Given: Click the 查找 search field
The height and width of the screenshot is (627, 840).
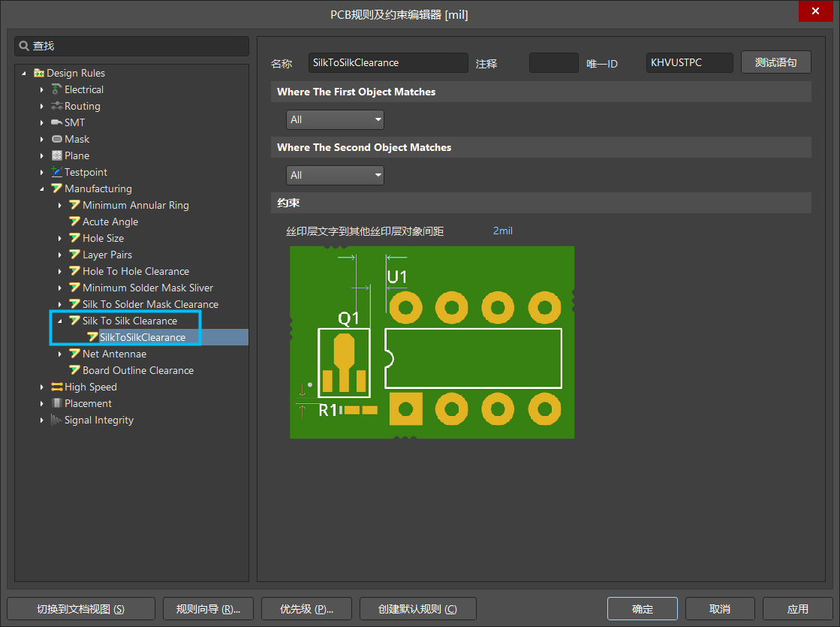Looking at the screenshot, I should [131, 46].
